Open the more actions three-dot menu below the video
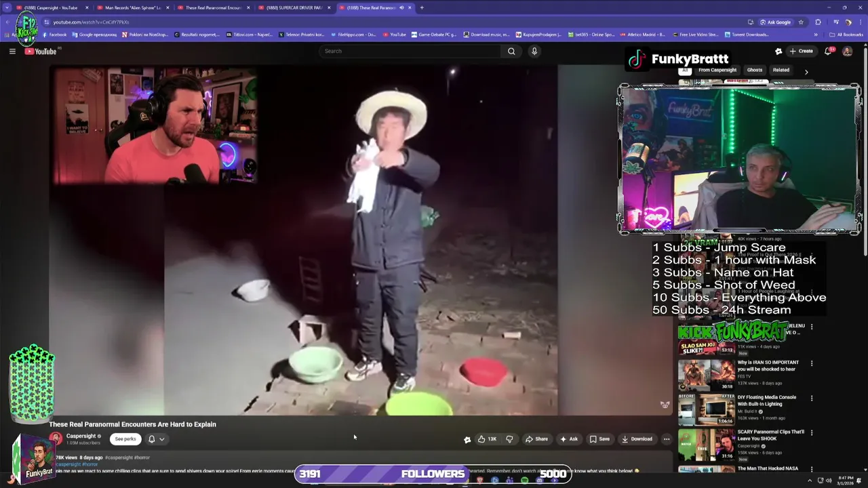This screenshot has width=868, height=488. click(x=667, y=439)
